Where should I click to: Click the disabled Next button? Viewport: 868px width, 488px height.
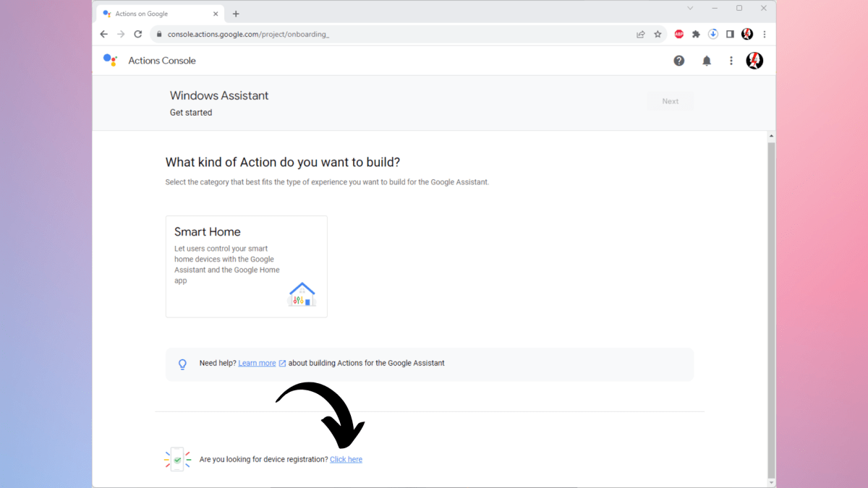[671, 101]
